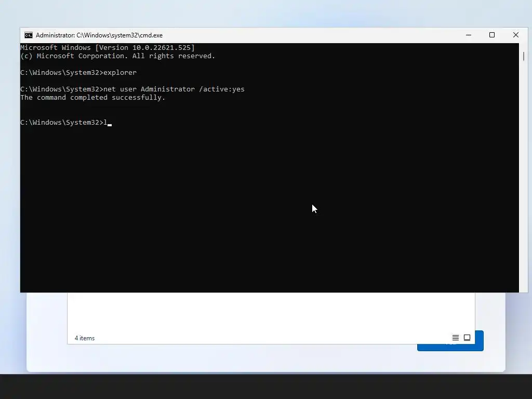The height and width of the screenshot is (399, 532).
Task: Click the cmd window title text
Action: pos(99,35)
